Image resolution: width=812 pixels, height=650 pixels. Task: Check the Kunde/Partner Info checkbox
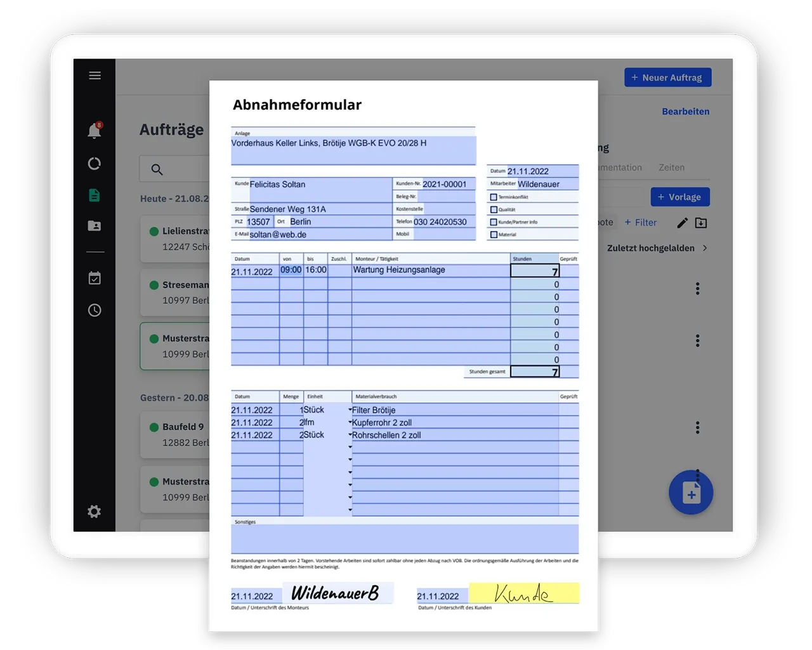[x=494, y=222]
